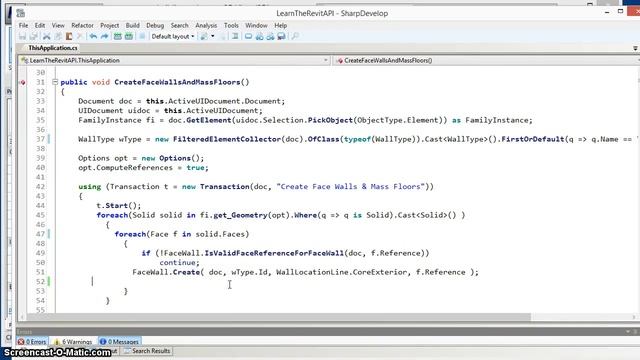Click the word FaceWall.Create on line 51
This screenshot has height=360, width=640.
(166, 272)
